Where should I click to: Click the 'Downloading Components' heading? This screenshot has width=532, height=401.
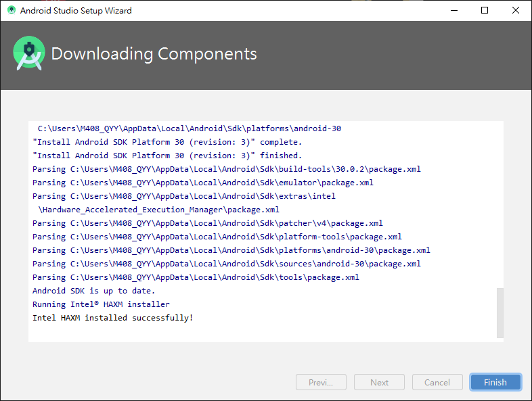point(154,54)
